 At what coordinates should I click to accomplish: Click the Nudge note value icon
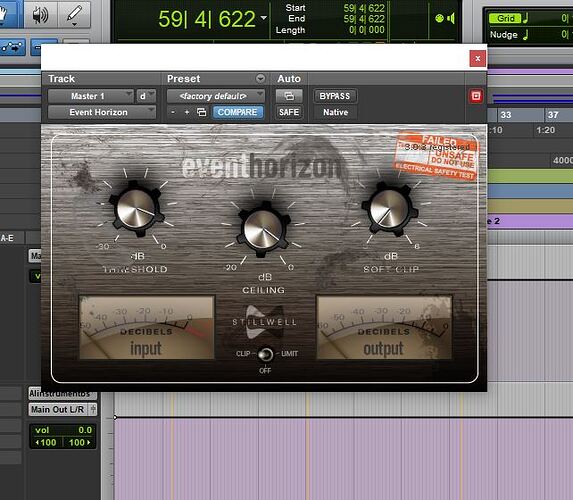526,35
